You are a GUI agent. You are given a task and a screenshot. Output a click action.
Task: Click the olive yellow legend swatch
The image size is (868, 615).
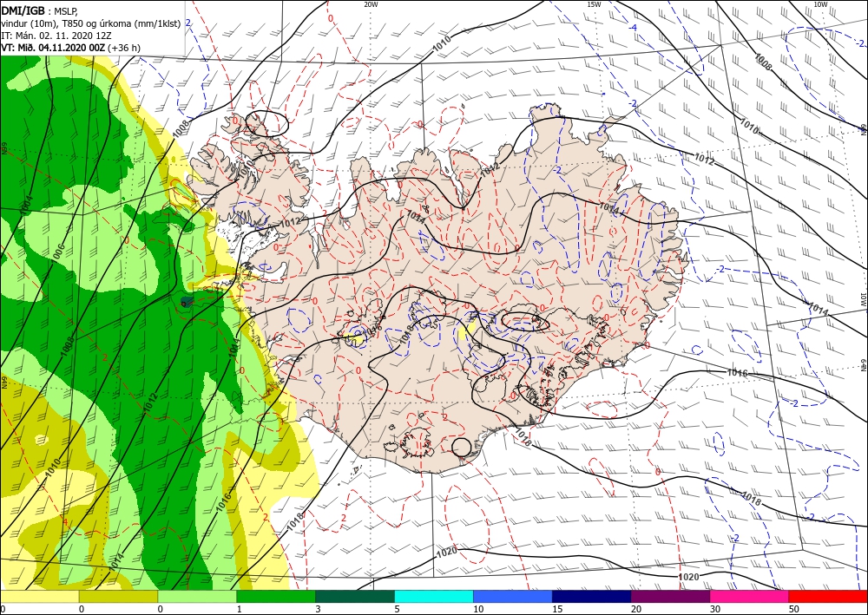pos(118,596)
